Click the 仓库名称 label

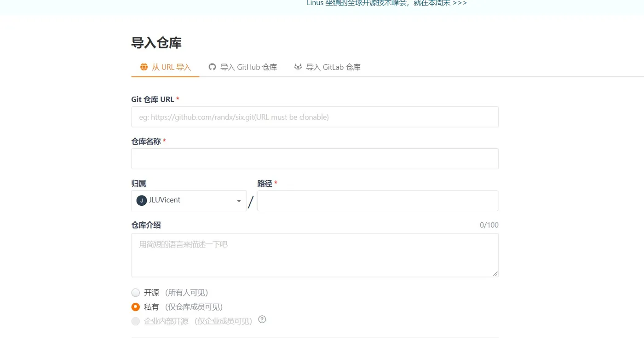point(146,141)
